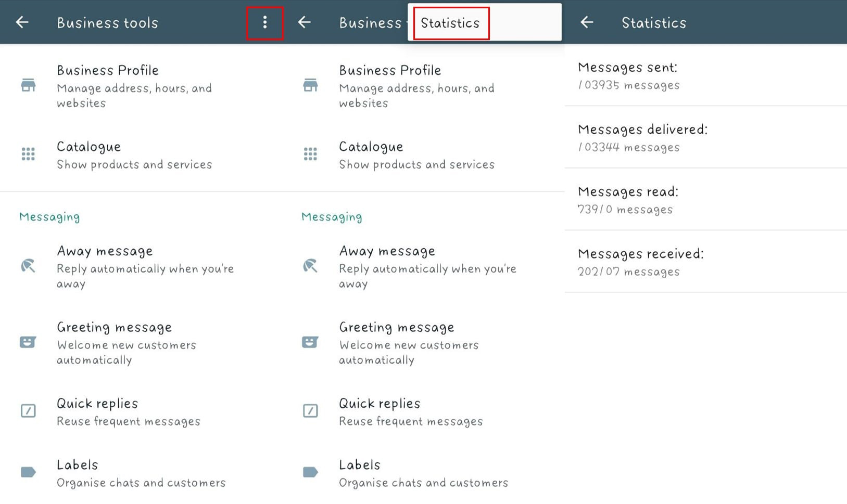Choose Statistics from the popup menu
The image size is (847, 504).
(450, 23)
